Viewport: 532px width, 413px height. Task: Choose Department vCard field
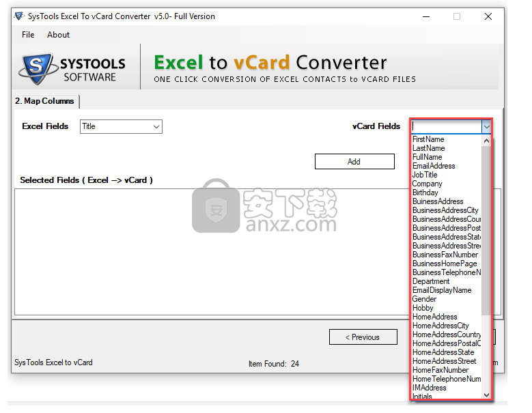(431, 281)
